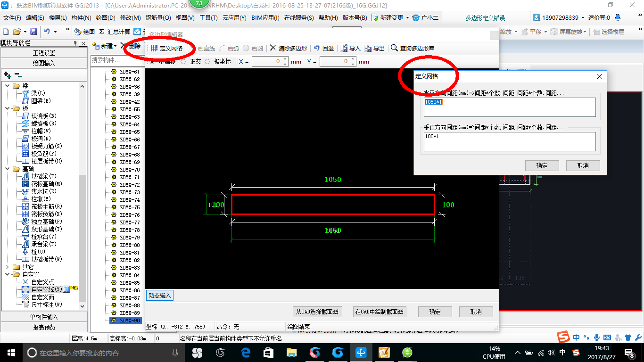Select 现浇板(B) cast slab item
Screen dimensions: 644x362
point(44,116)
